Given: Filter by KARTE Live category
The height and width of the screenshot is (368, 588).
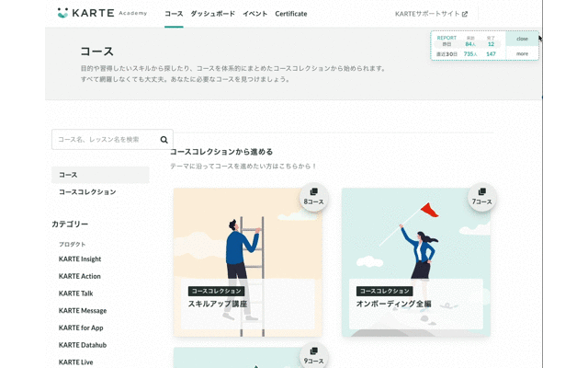Looking at the screenshot, I should (x=75, y=362).
